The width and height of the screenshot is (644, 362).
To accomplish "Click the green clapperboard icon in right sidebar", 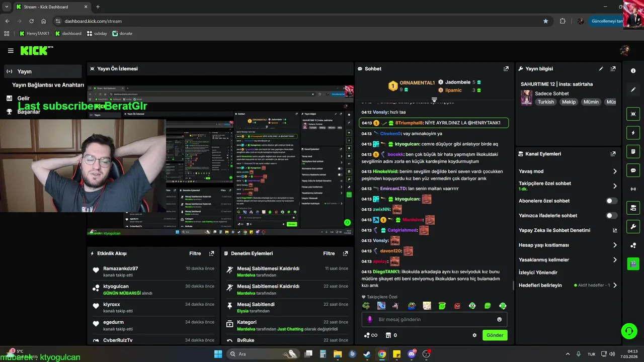I will coord(633,263).
